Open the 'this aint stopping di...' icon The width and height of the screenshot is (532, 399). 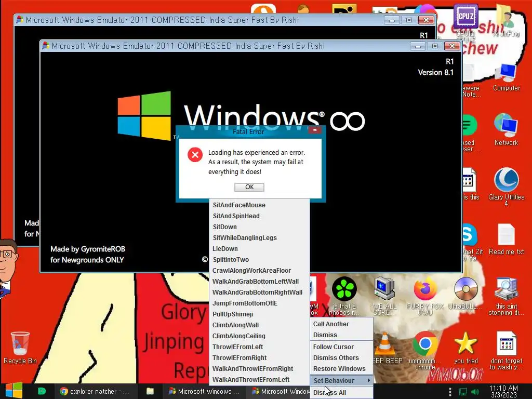506,296
